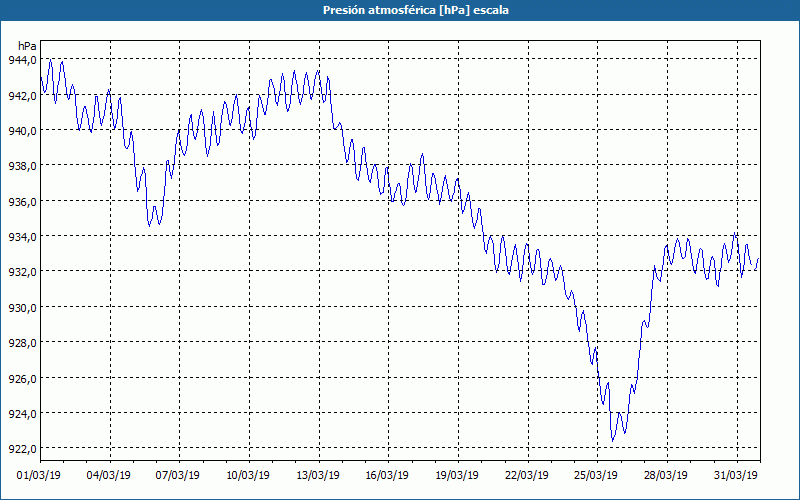
Task: Click the 04/03/19 date label
Action: coord(109,475)
